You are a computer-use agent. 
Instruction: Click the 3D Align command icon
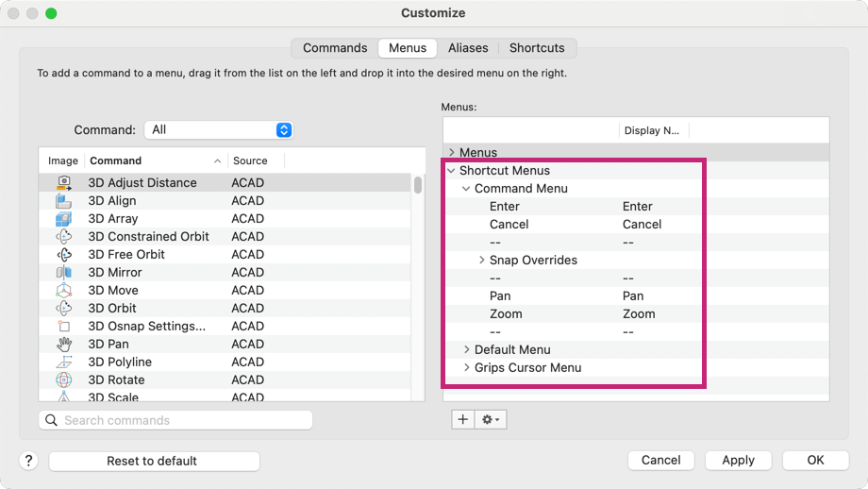click(x=63, y=201)
